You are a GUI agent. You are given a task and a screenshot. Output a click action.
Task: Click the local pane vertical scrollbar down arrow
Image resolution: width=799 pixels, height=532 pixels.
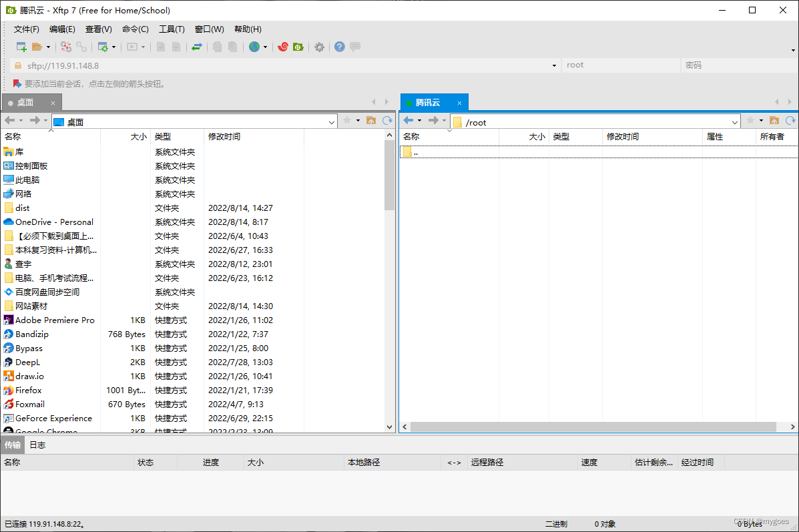[x=389, y=427]
